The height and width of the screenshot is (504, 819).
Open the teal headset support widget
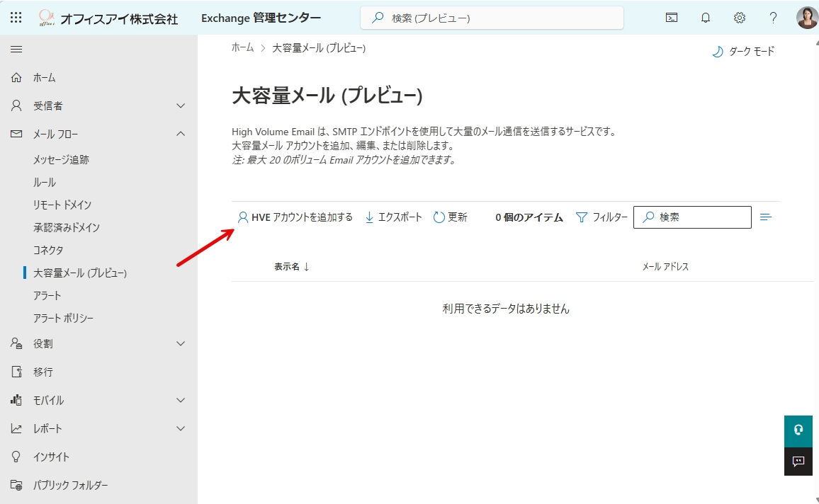pyautogui.click(x=798, y=430)
